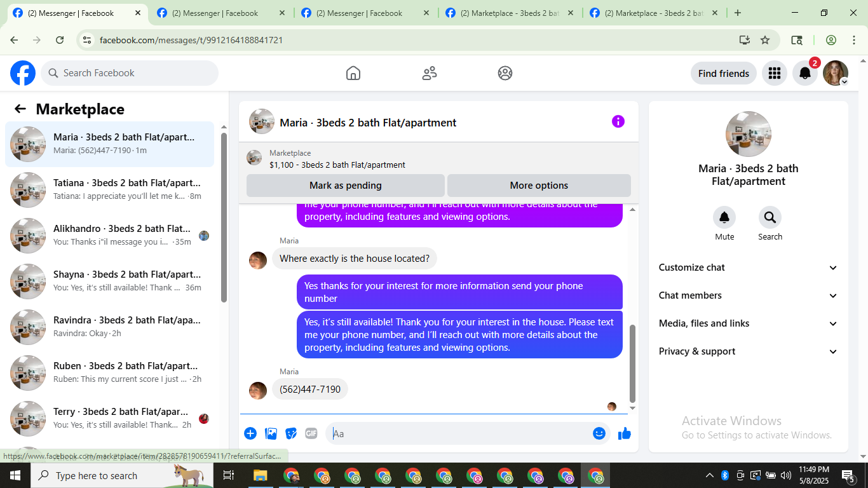This screenshot has height=488, width=868.
Task: Open Ravindra conversation in the chat list
Action: pos(110,327)
